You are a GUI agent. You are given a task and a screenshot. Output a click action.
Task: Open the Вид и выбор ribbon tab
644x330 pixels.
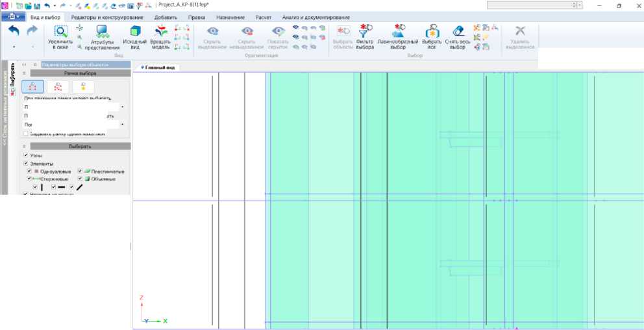[45, 18]
